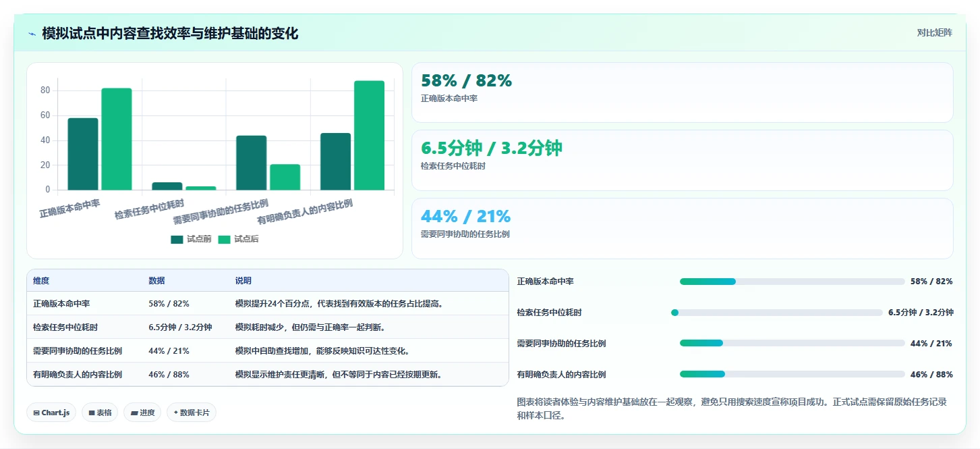Click the progress bar for 需要同事协助的任务比例
The height and width of the screenshot is (449, 980).
coord(792,343)
